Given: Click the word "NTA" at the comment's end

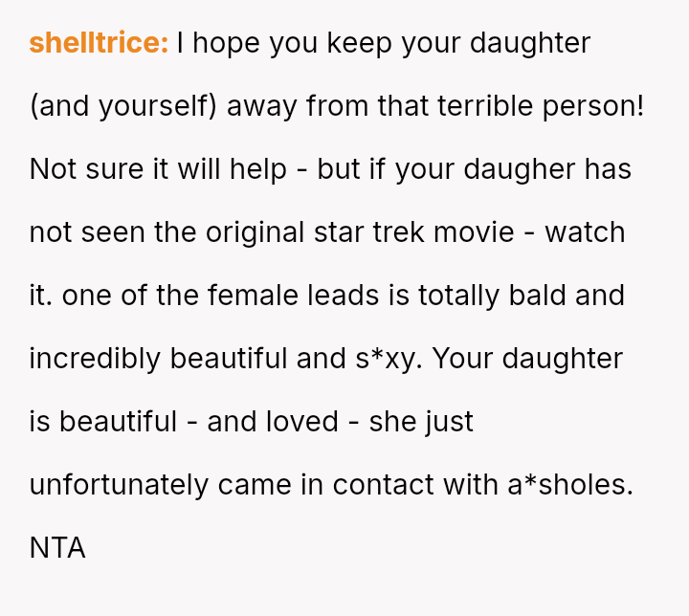Looking at the screenshot, I should coord(57,548).
